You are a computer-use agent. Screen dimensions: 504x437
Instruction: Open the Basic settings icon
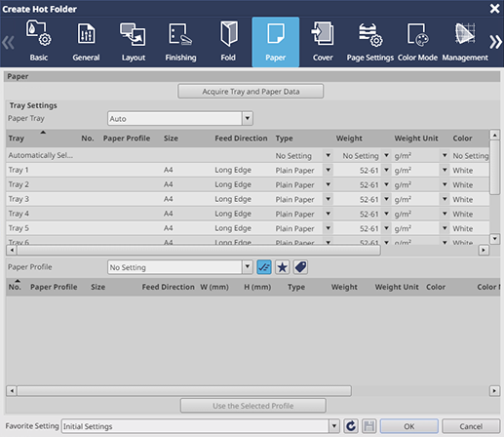[38, 33]
